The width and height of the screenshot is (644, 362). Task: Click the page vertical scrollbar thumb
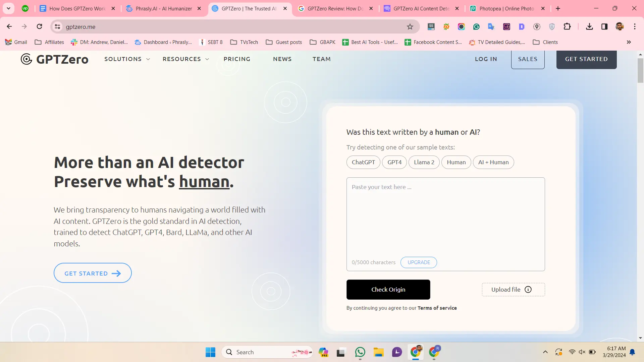point(640,70)
